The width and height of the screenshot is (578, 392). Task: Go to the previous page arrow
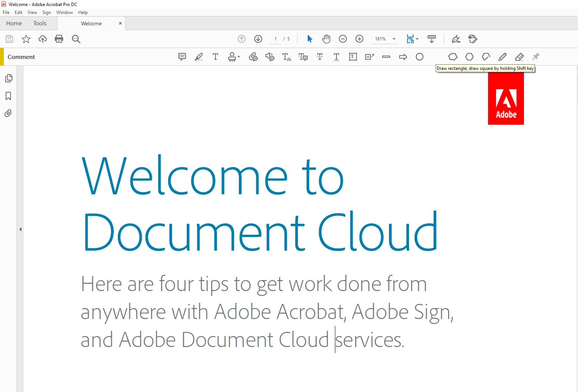[242, 39]
